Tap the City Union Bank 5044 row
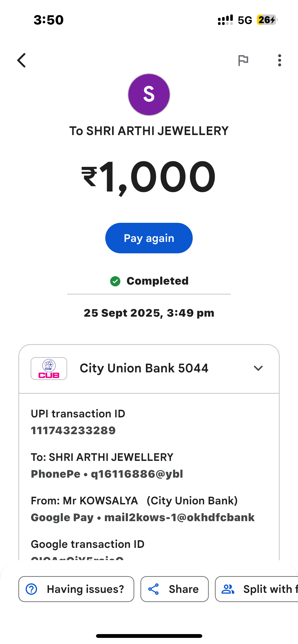This screenshot has height=644, width=298. point(144,368)
